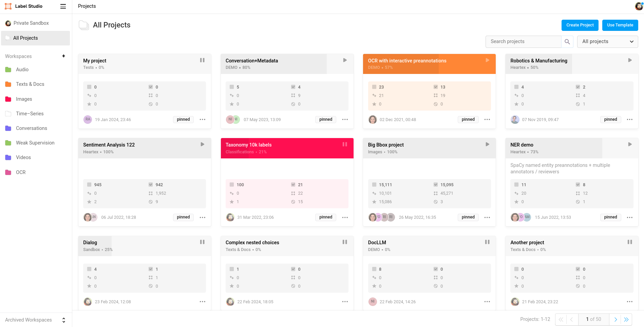Screen dimensions: 644x327
Task: Resume the paused 'Taxonomy 10k labels' project
Action: click(x=345, y=144)
